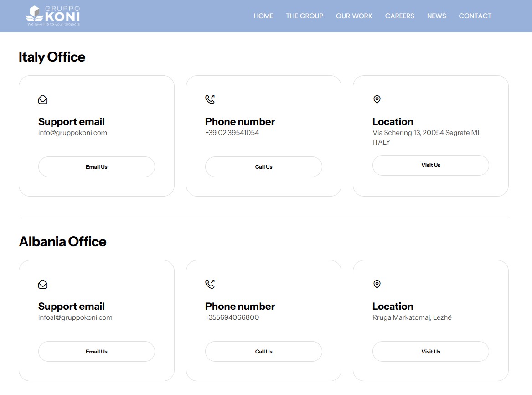Viewport: 532px width, 395px height.
Task: Click the Support email title in Italy Office
Action: click(71, 121)
